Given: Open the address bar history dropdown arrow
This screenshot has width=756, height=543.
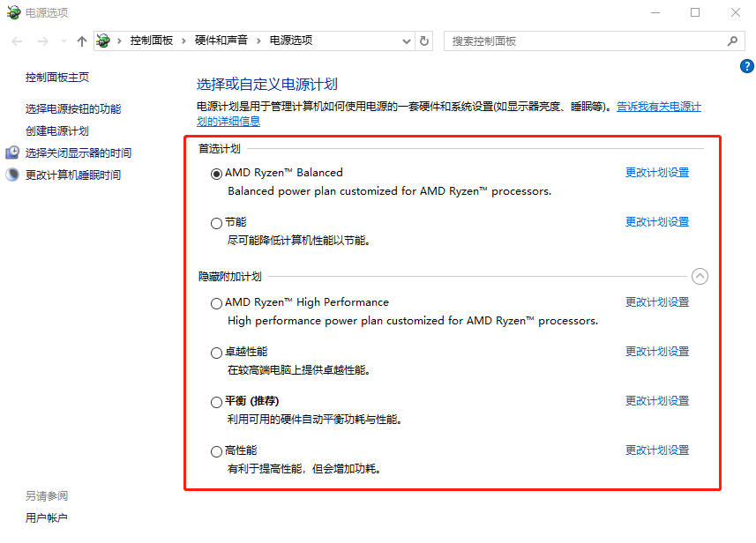Looking at the screenshot, I should point(405,41).
